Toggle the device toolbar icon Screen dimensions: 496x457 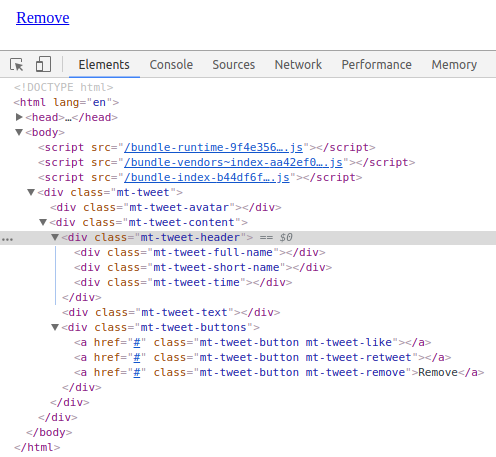tap(43, 64)
